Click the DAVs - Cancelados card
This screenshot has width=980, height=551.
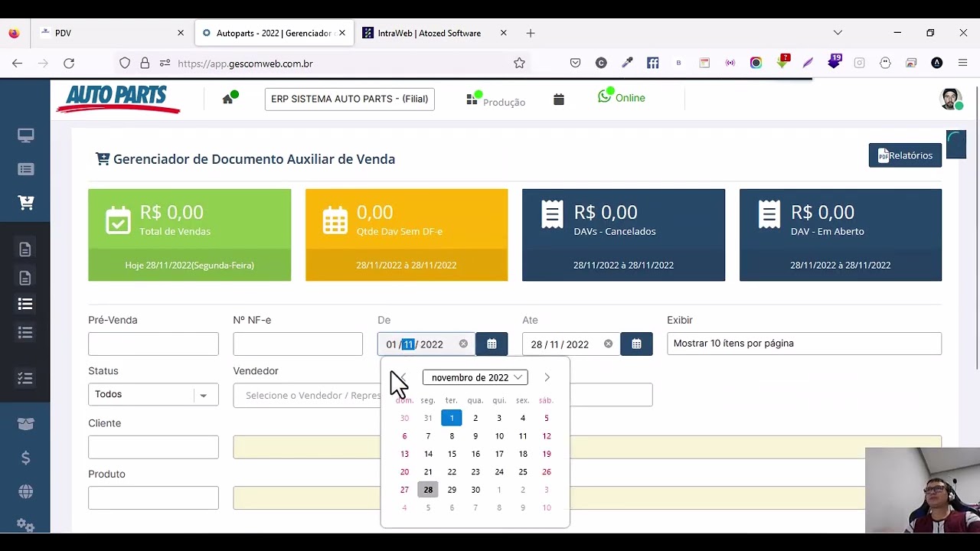(x=623, y=235)
